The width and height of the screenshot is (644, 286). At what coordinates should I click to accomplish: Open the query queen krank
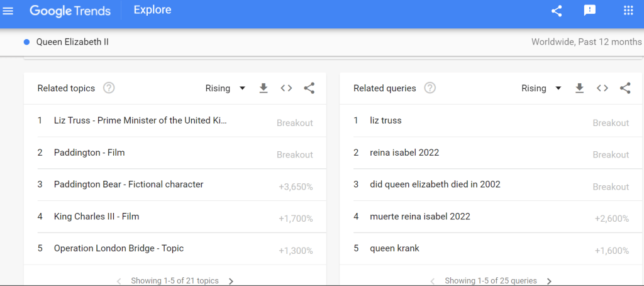[x=394, y=248]
